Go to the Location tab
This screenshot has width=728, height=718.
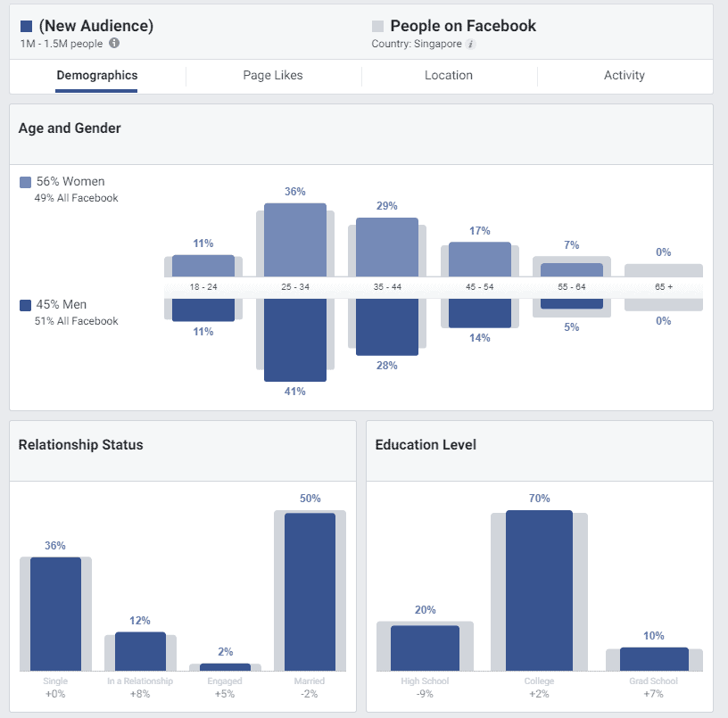point(448,76)
